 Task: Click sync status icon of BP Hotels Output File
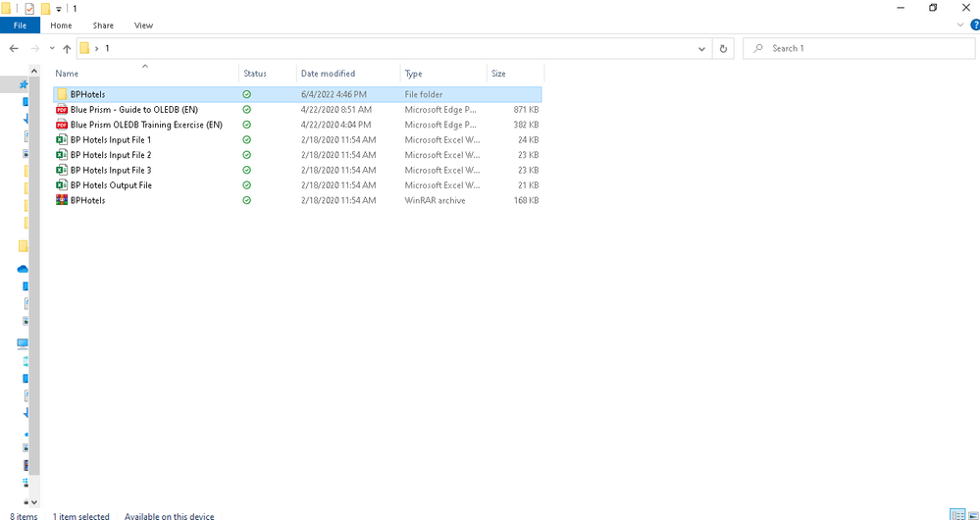247,185
